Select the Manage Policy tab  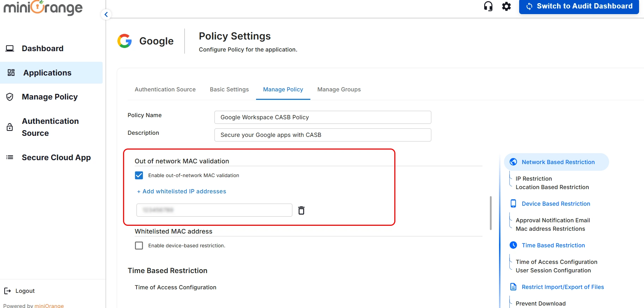click(283, 90)
